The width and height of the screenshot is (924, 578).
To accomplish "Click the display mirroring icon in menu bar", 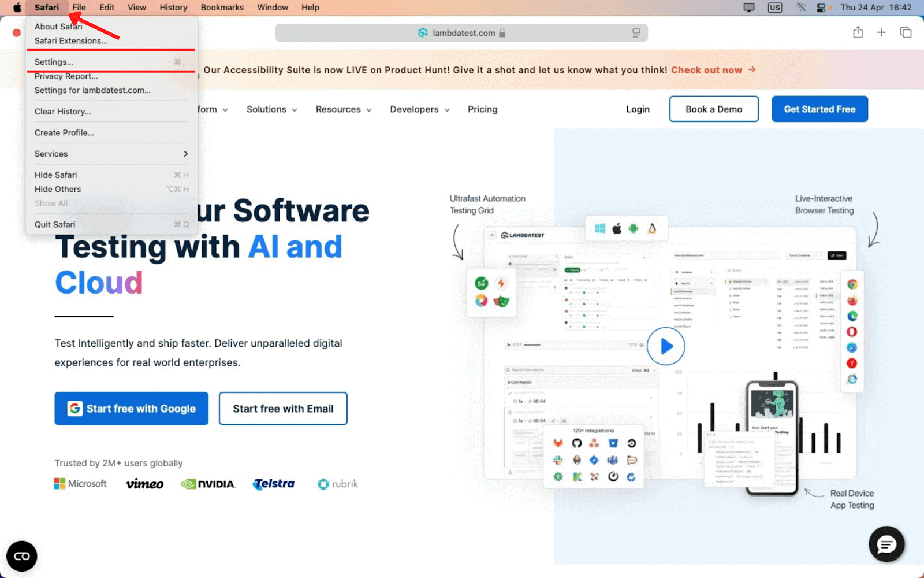I will click(749, 8).
